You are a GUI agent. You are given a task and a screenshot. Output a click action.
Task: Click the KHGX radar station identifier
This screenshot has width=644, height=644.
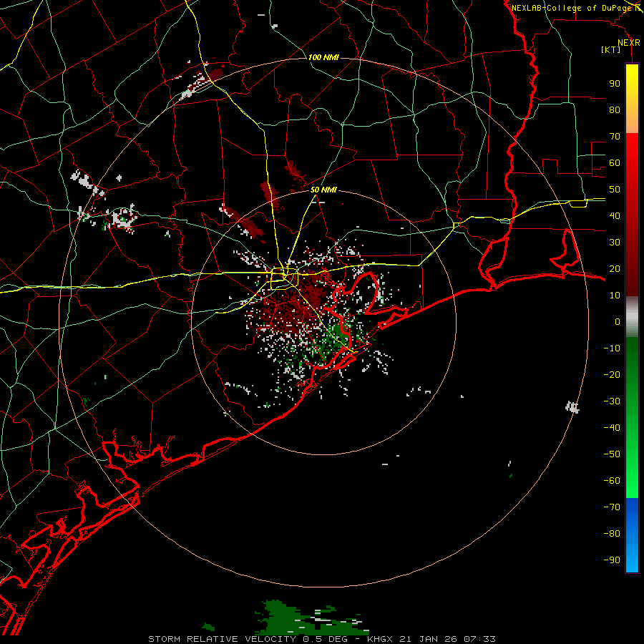point(380,639)
